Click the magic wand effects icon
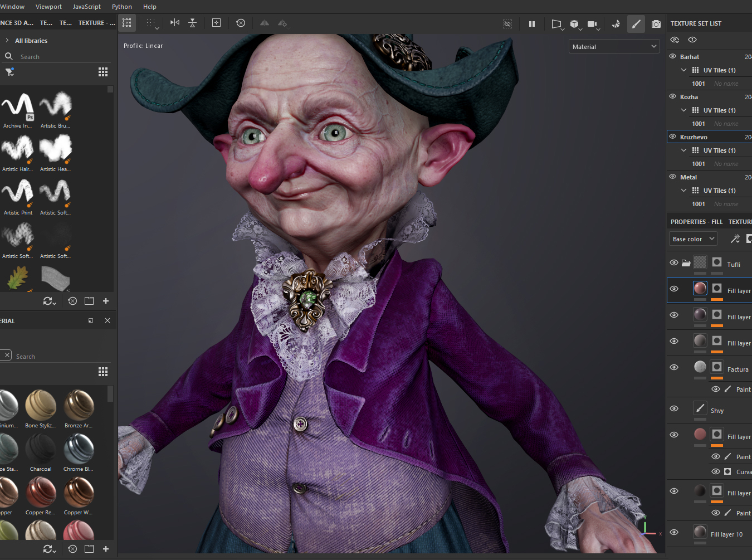 tap(735, 239)
